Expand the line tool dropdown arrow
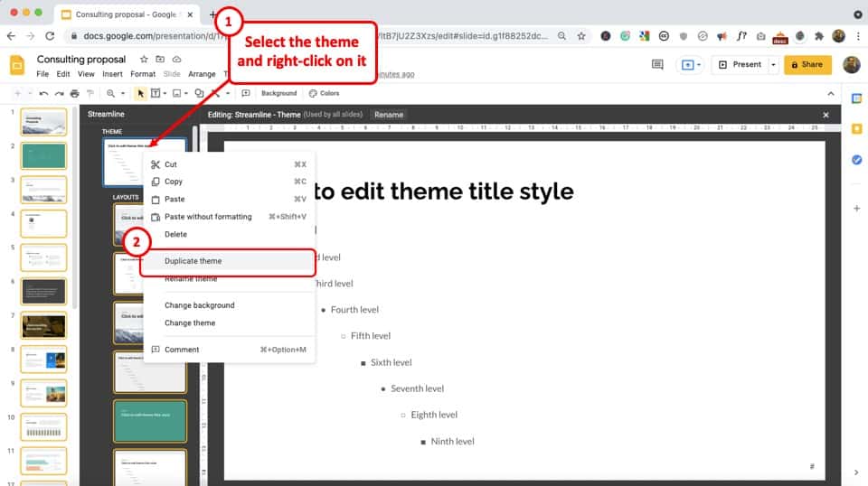The width and height of the screenshot is (868, 486). [x=228, y=93]
